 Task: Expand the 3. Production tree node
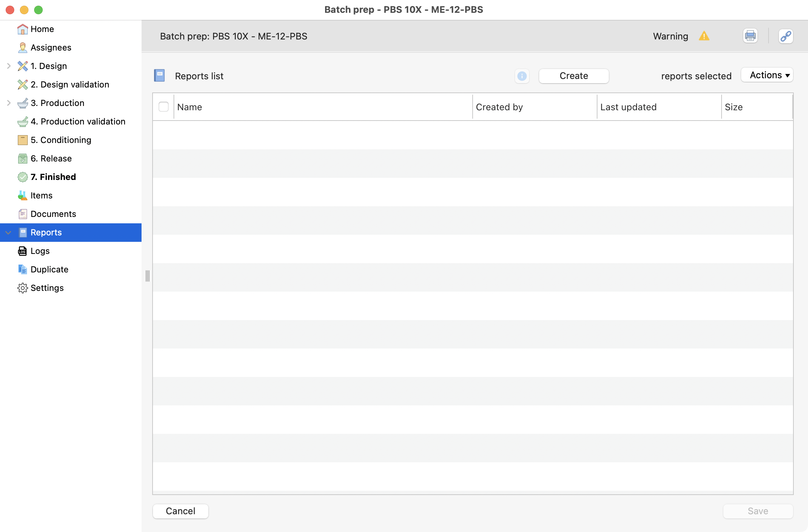[x=9, y=103]
